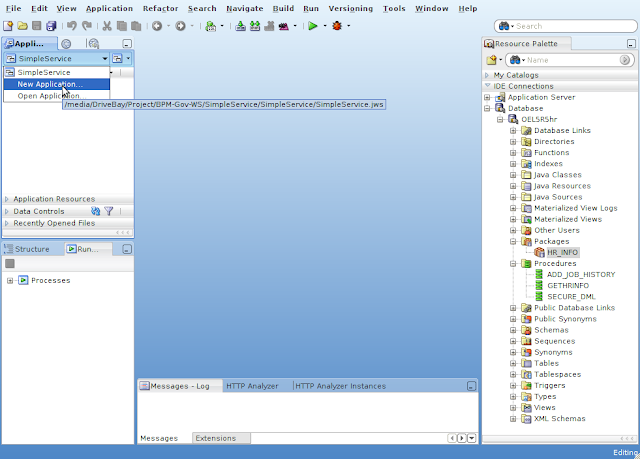Click the Forward navigation arrow icon
The width and height of the screenshot is (640, 459).
coord(180,26)
